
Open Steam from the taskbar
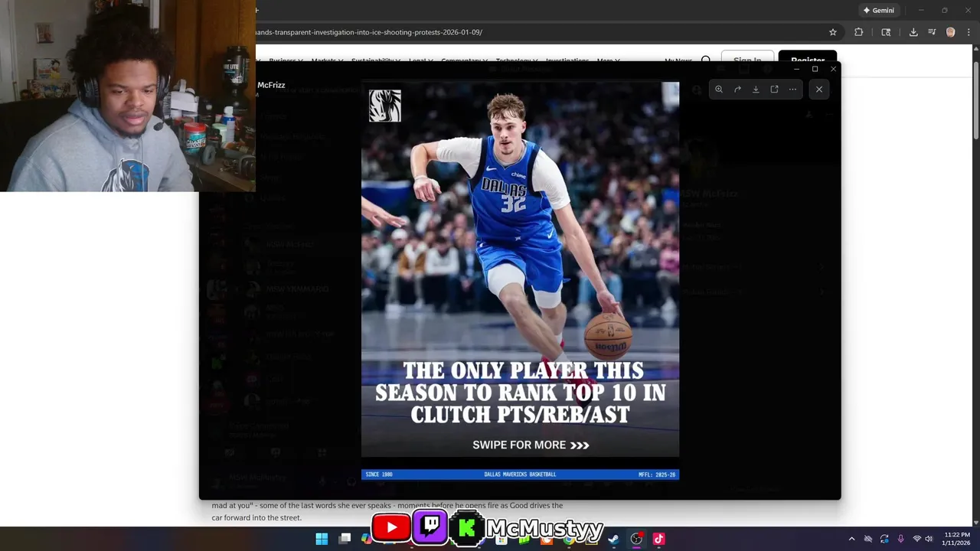[613, 539]
